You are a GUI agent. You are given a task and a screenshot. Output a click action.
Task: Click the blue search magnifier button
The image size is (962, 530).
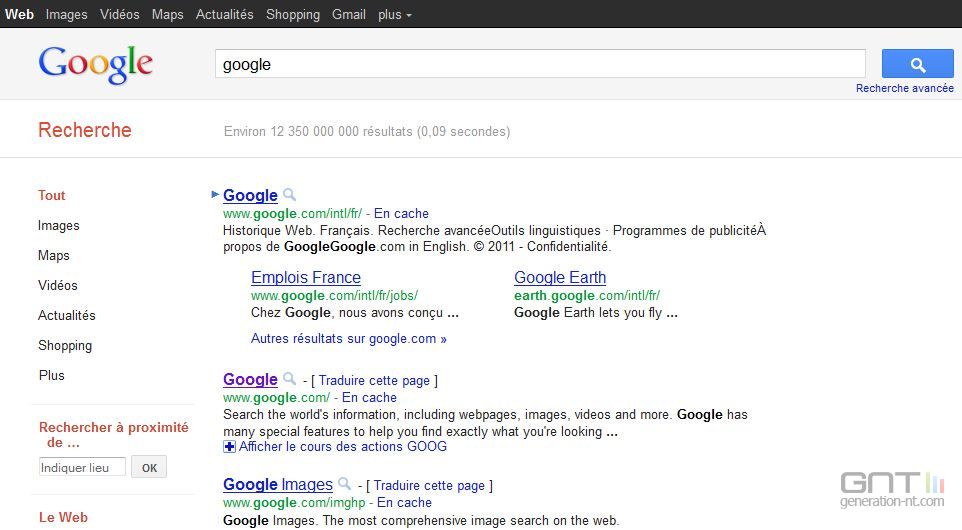coord(917,64)
